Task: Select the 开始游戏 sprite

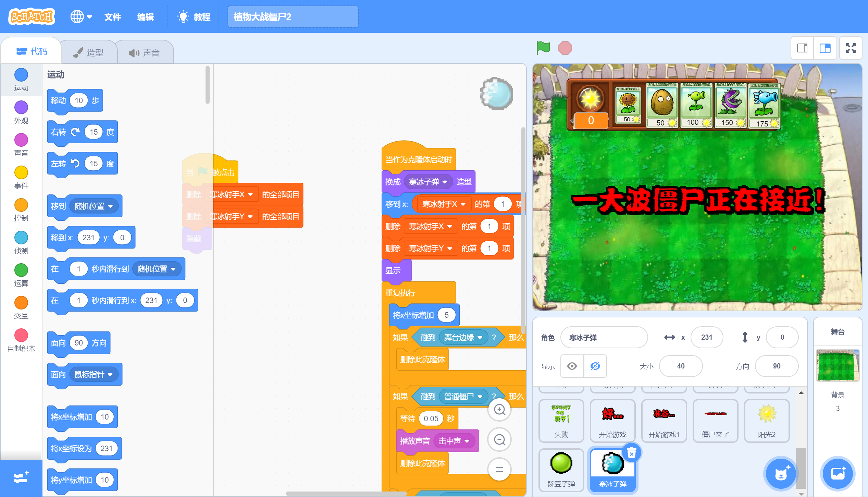Action: (x=612, y=421)
